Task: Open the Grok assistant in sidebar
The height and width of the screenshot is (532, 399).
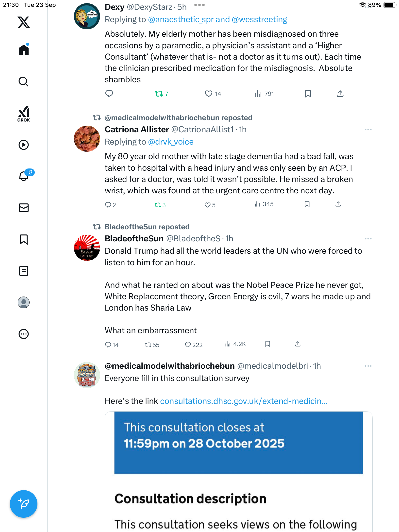Action: (x=24, y=114)
